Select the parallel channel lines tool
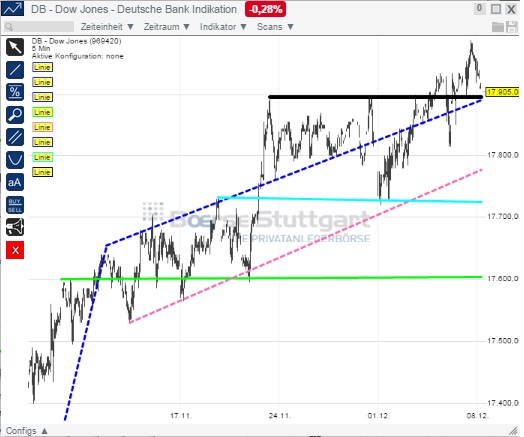Image resolution: width=524 pixels, height=437 pixels. 15,137
